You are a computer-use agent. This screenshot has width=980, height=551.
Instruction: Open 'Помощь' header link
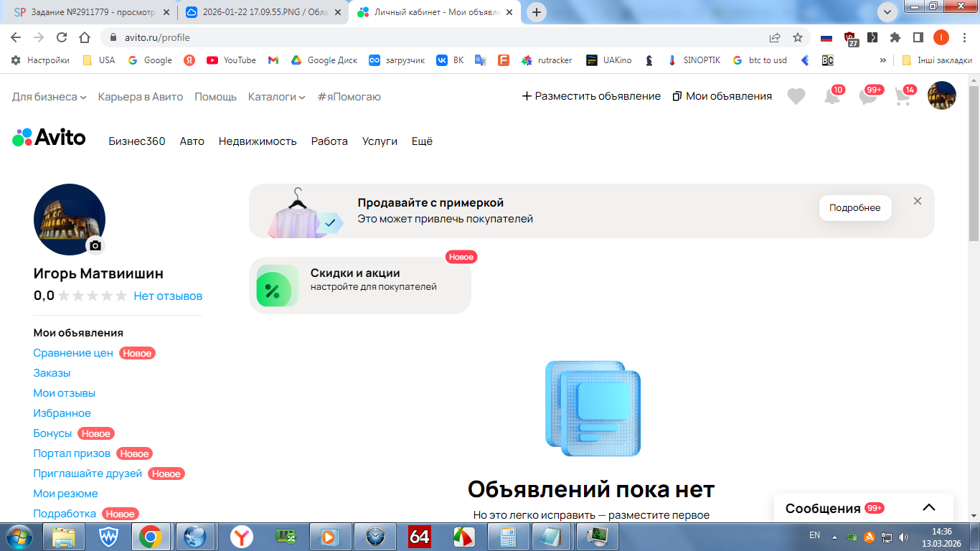[215, 96]
